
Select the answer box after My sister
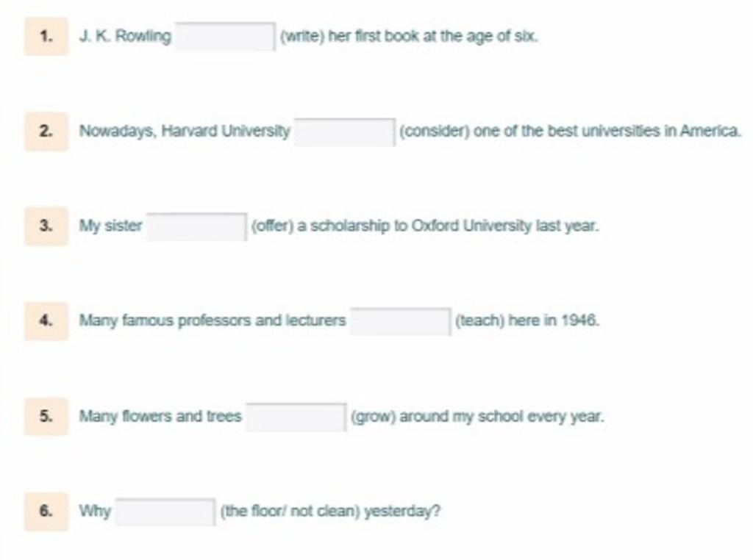(x=197, y=226)
